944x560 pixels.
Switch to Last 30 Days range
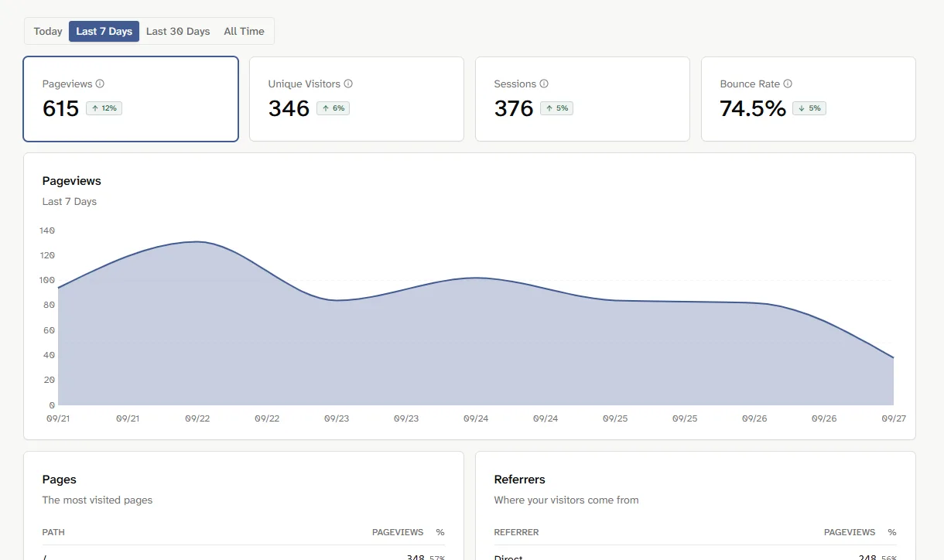coord(178,31)
